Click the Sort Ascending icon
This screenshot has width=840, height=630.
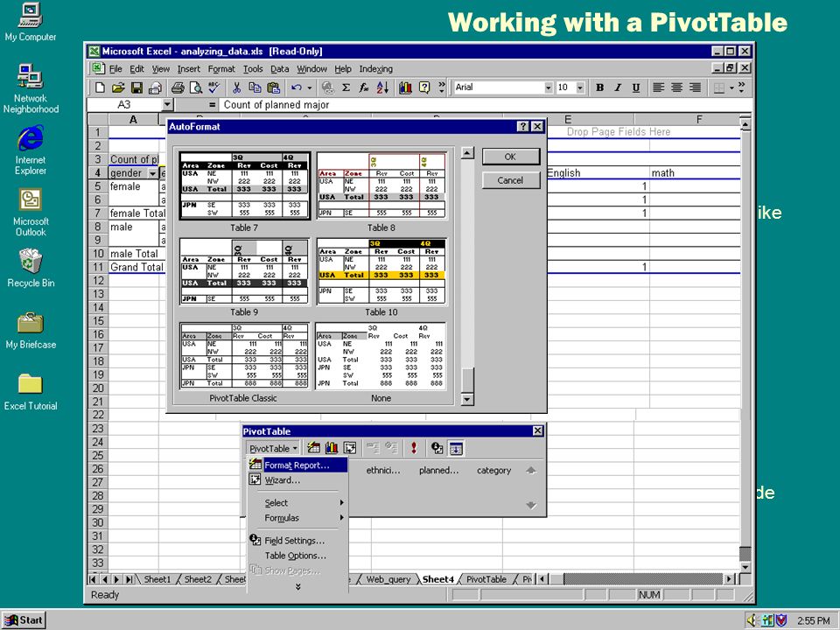tap(382, 87)
